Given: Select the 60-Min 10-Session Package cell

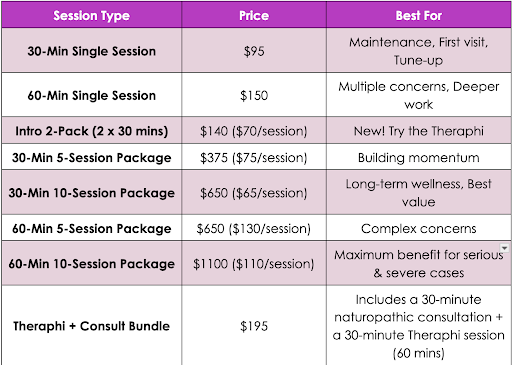Looking at the screenshot, I should (x=92, y=263).
